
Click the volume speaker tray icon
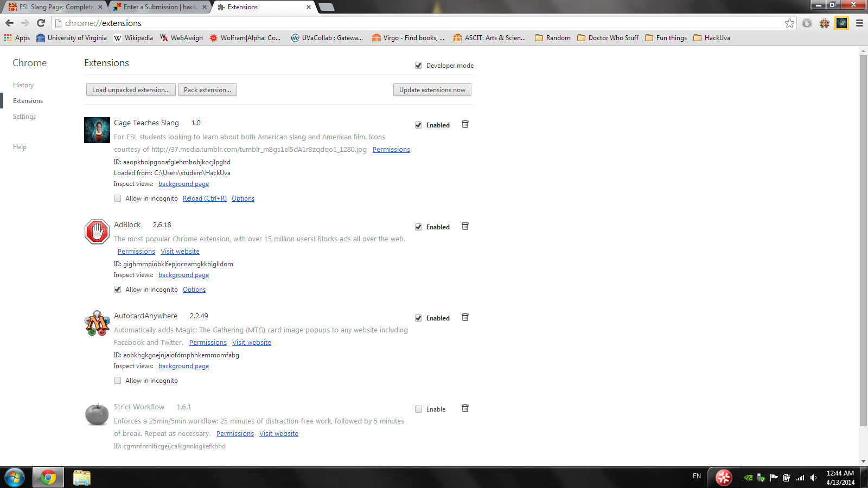813,478
